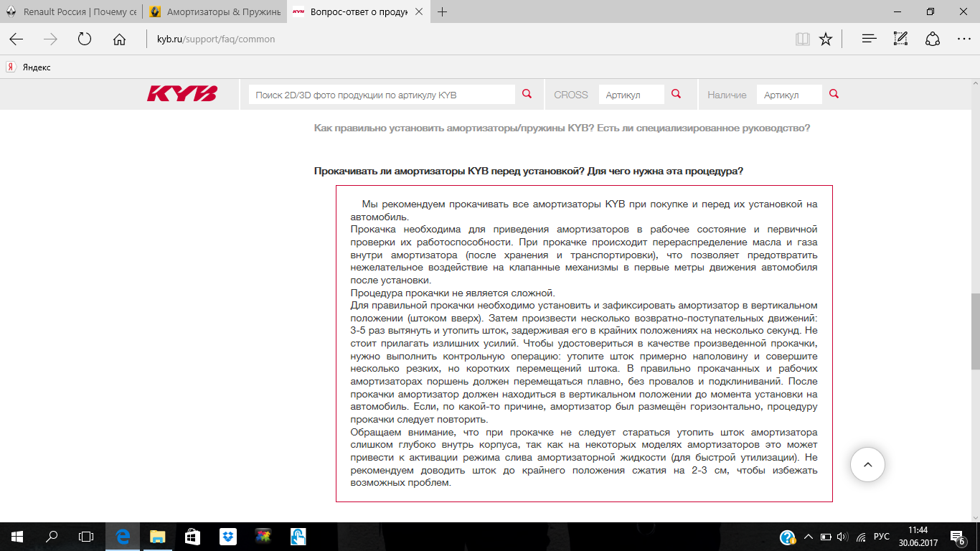Screen dimensions: 980x551
Task: Click the 2D/3D photo search field
Action: pos(382,95)
